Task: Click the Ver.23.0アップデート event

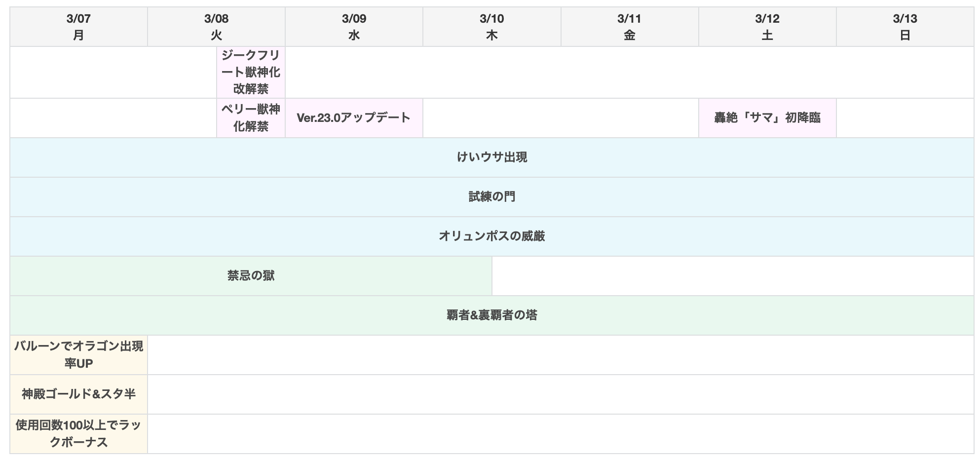Action: coord(354,118)
